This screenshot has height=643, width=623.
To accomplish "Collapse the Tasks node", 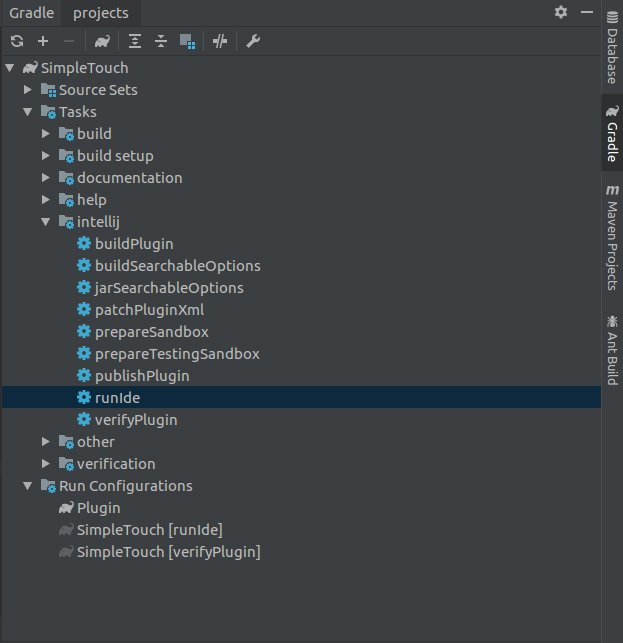I will pos(27,112).
